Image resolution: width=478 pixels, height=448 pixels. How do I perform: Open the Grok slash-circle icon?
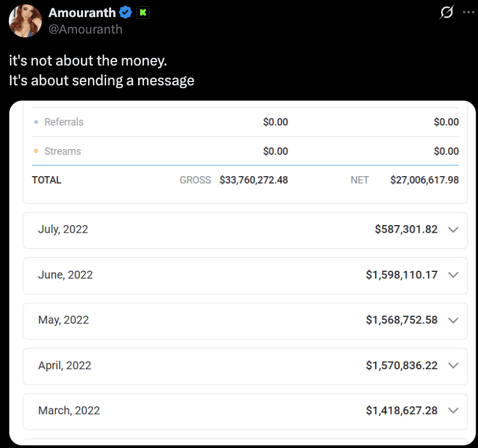point(447,12)
